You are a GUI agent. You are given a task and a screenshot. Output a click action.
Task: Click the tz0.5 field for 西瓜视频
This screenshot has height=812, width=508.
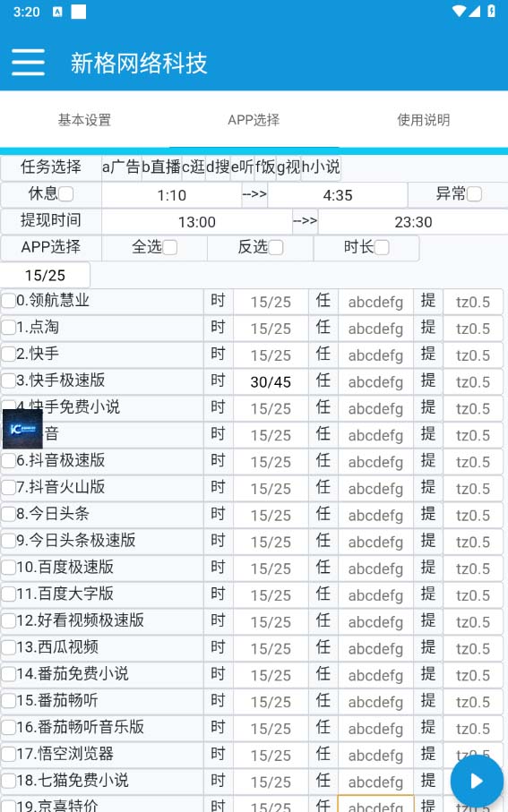point(473,648)
